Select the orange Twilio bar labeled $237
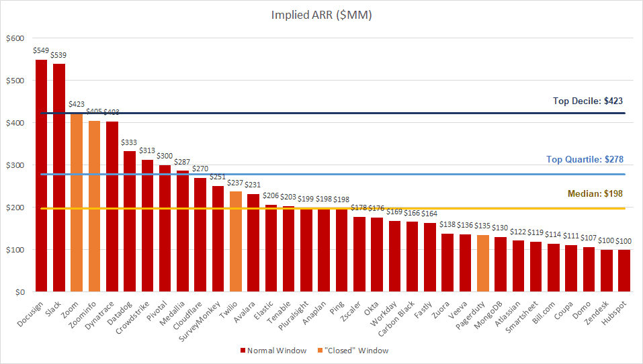643x364 pixels. 236,242
